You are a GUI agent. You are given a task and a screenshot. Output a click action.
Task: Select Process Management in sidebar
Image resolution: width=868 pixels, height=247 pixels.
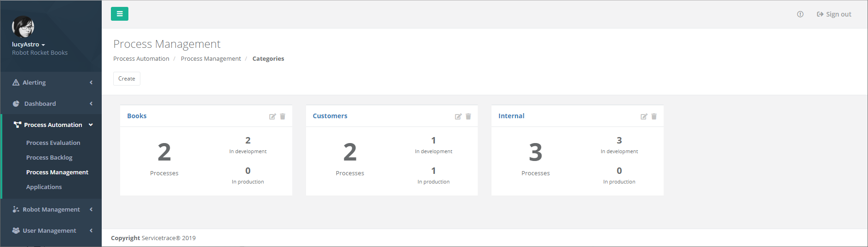tap(57, 172)
